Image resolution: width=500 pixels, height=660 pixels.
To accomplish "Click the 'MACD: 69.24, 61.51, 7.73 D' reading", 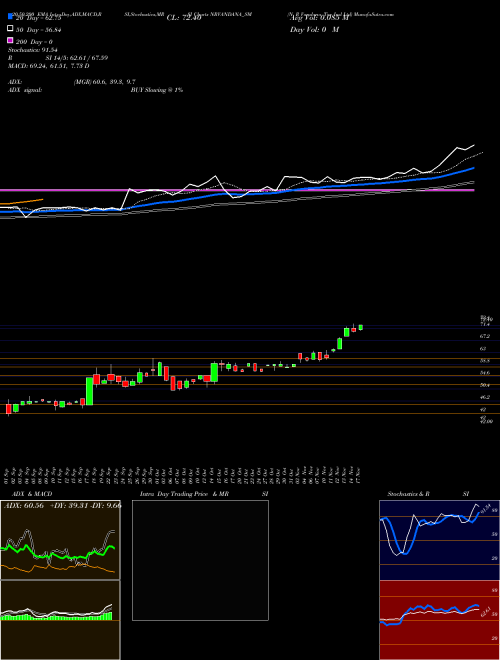I will (x=49, y=66).
